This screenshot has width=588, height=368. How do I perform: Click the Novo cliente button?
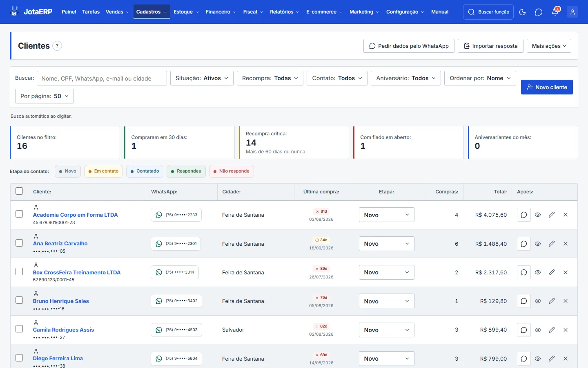547,87
